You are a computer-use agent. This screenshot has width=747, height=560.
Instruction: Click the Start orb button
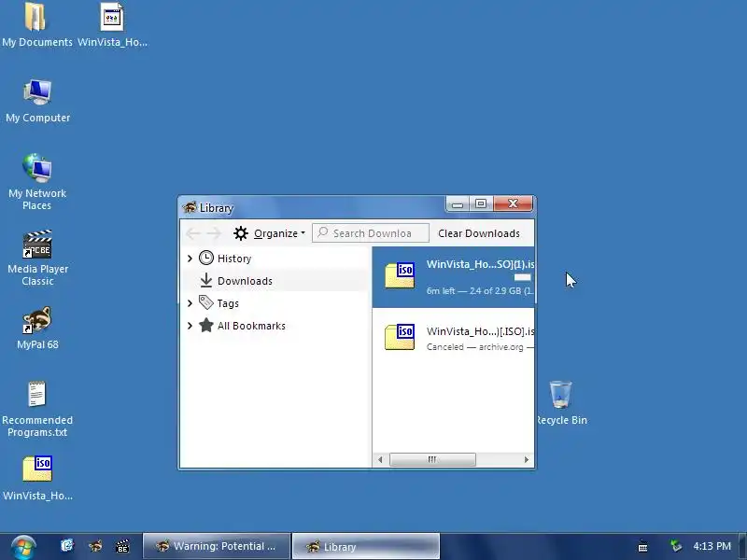tap(23, 547)
